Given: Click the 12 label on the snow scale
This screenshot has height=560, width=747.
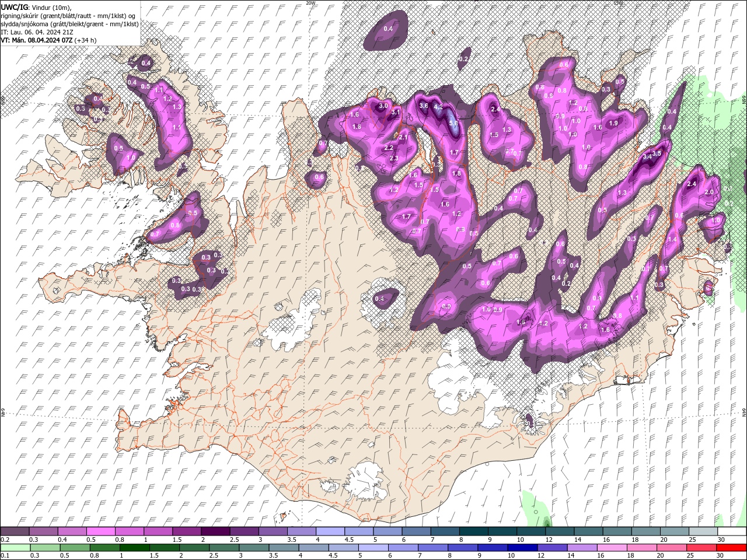Looking at the screenshot, I should point(549,540).
